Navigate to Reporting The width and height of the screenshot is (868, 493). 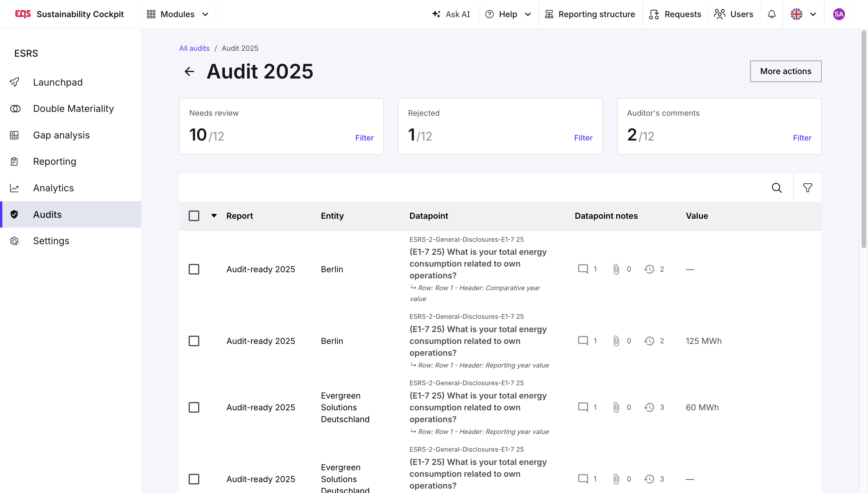[71, 161]
